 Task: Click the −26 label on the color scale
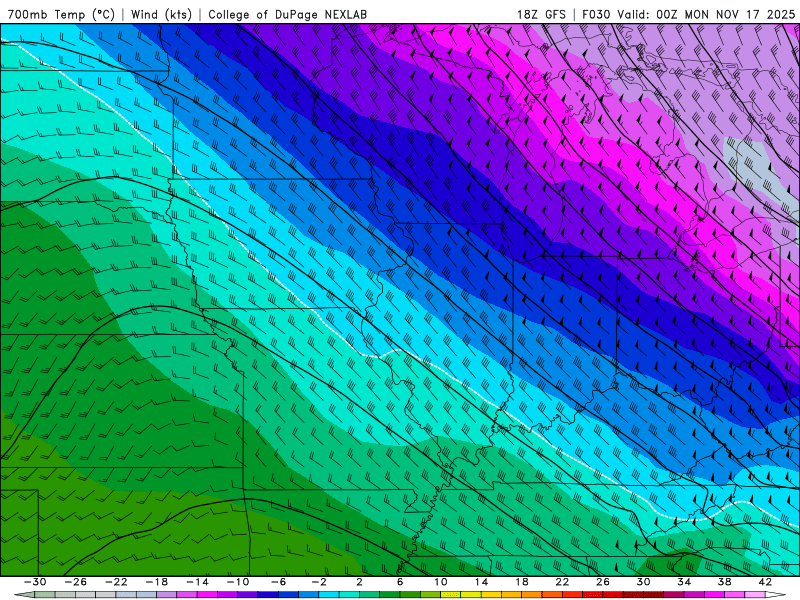pyautogui.click(x=76, y=582)
